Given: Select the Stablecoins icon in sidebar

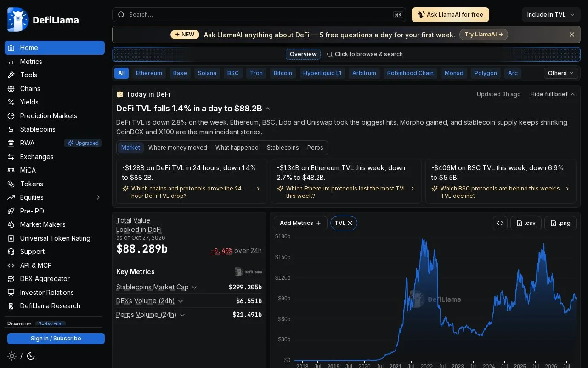Looking at the screenshot, I should [11, 129].
